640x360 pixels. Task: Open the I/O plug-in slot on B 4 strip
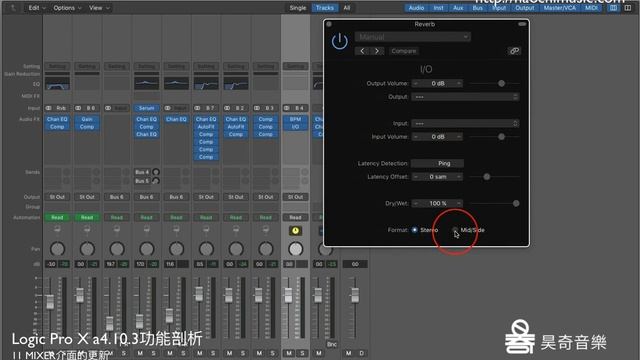[x=295, y=127]
